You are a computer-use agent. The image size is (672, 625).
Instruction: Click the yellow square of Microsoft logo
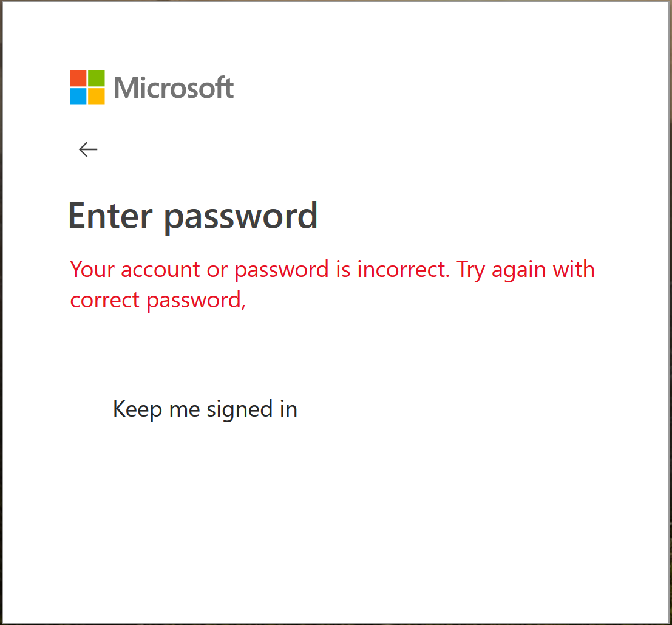pyautogui.click(x=97, y=97)
